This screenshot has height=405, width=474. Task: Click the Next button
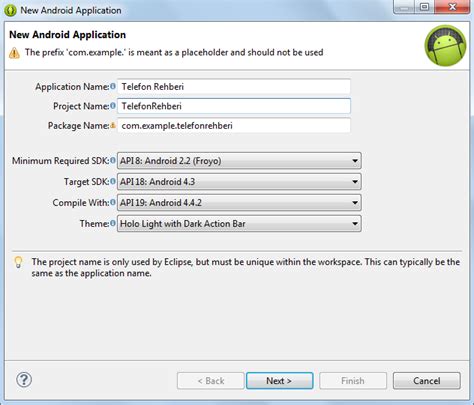(x=279, y=381)
